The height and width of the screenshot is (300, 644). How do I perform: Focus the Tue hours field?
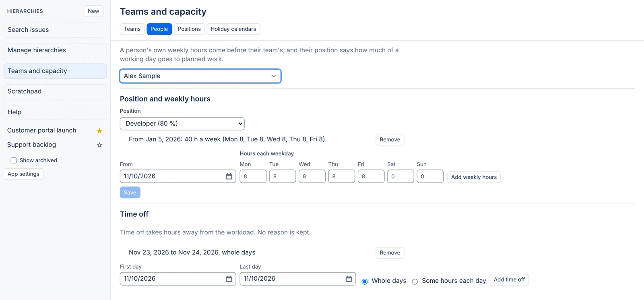click(x=283, y=176)
